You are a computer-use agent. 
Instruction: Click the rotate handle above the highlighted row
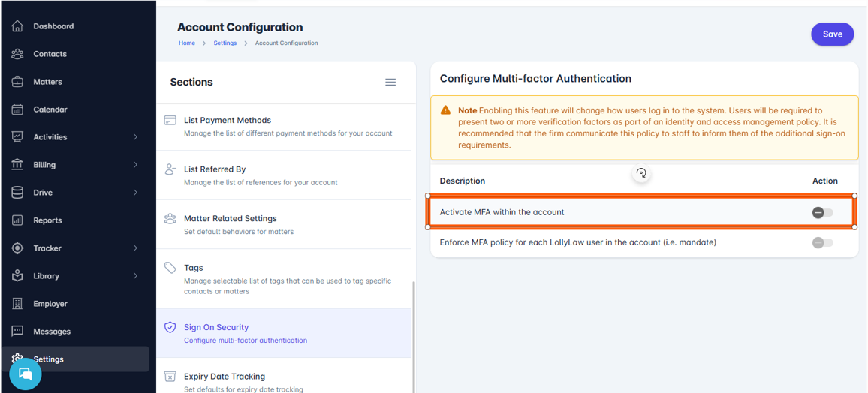coord(641,173)
